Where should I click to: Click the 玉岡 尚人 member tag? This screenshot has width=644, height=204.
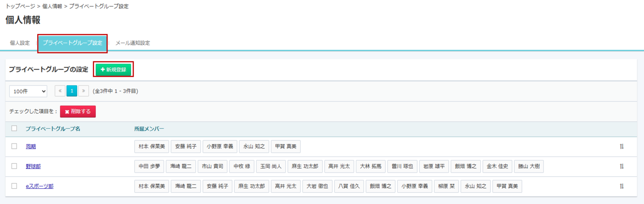(271, 166)
